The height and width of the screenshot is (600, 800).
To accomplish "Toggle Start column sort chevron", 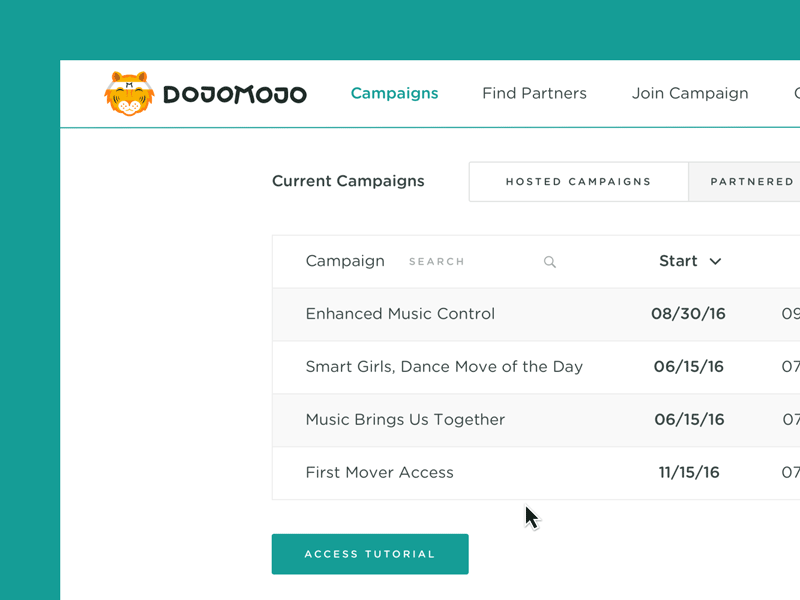I will point(715,262).
